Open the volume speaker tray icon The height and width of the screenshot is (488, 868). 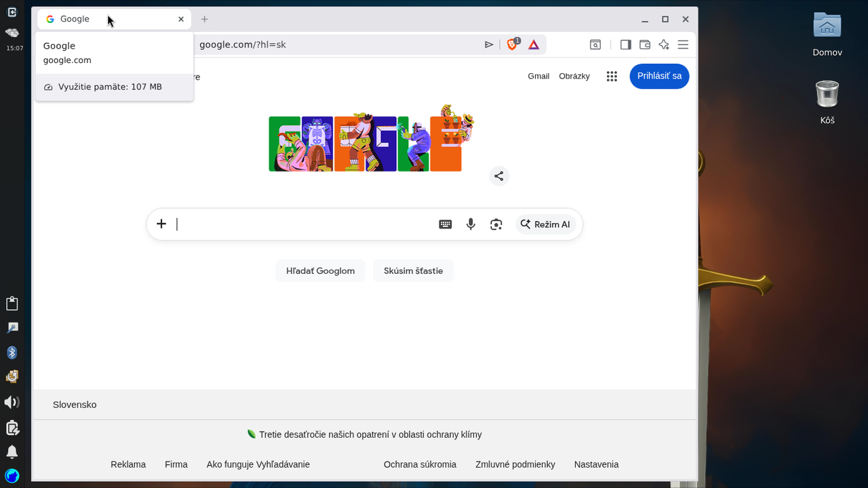click(12, 402)
